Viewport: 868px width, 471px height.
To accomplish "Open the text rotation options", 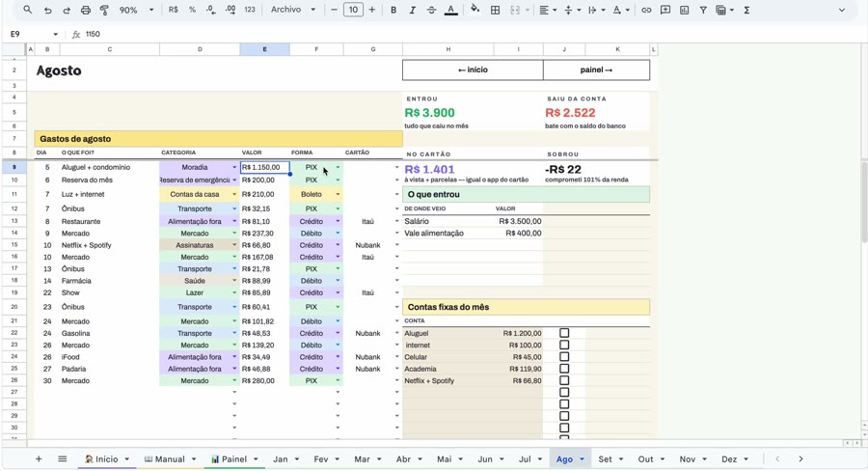I will pos(619,10).
